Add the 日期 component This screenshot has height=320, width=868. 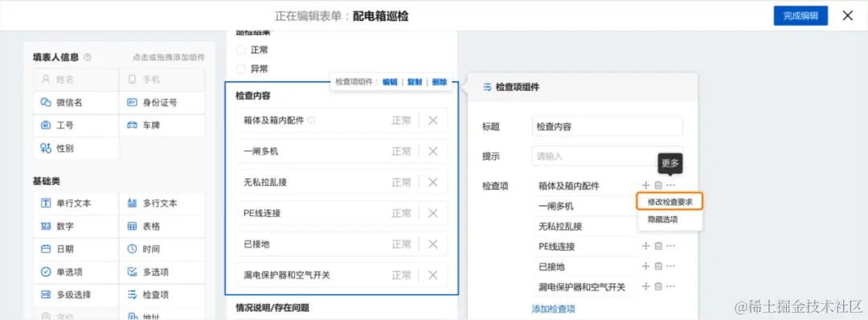pyautogui.click(x=76, y=249)
